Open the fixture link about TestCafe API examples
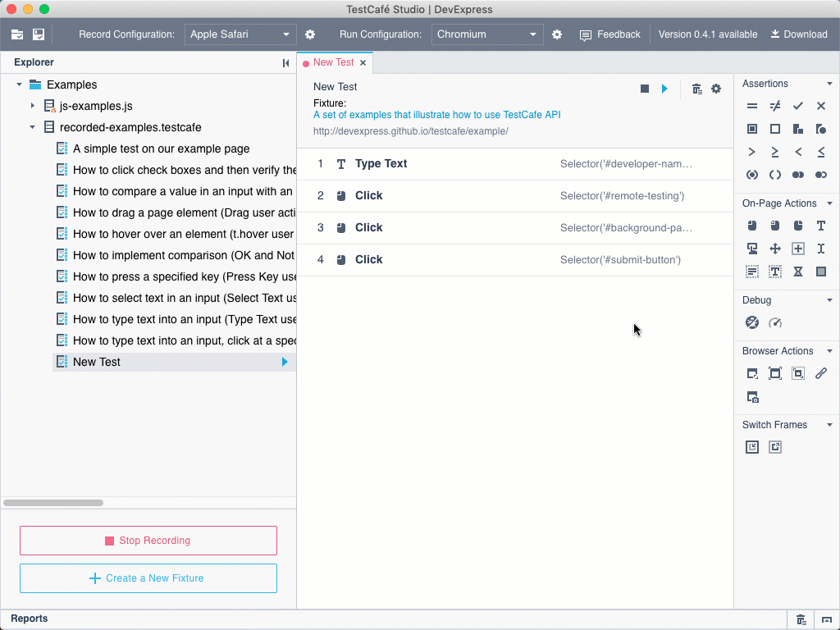The width and height of the screenshot is (840, 630). click(437, 115)
